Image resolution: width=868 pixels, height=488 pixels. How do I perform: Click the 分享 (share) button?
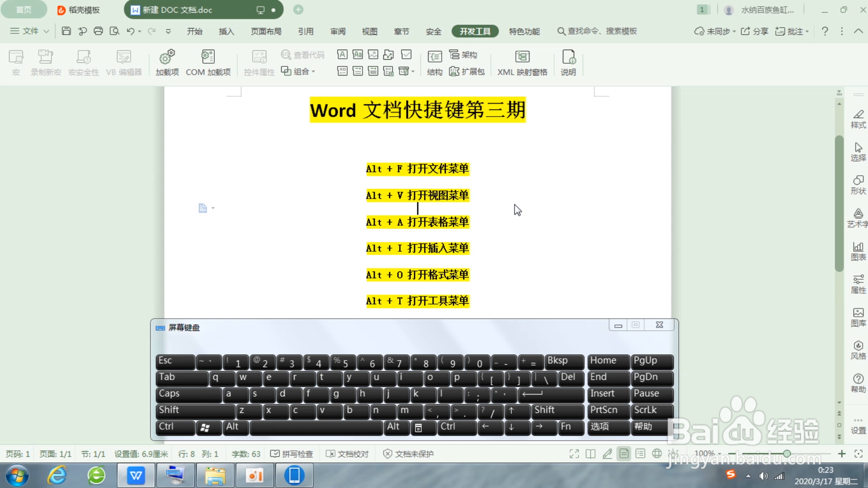coord(758,31)
